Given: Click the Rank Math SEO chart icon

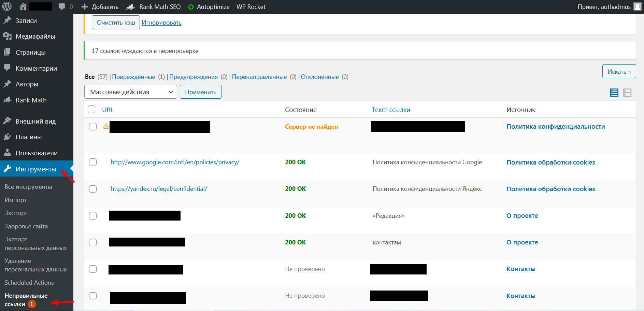Looking at the screenshot, I should pos(130,6).
